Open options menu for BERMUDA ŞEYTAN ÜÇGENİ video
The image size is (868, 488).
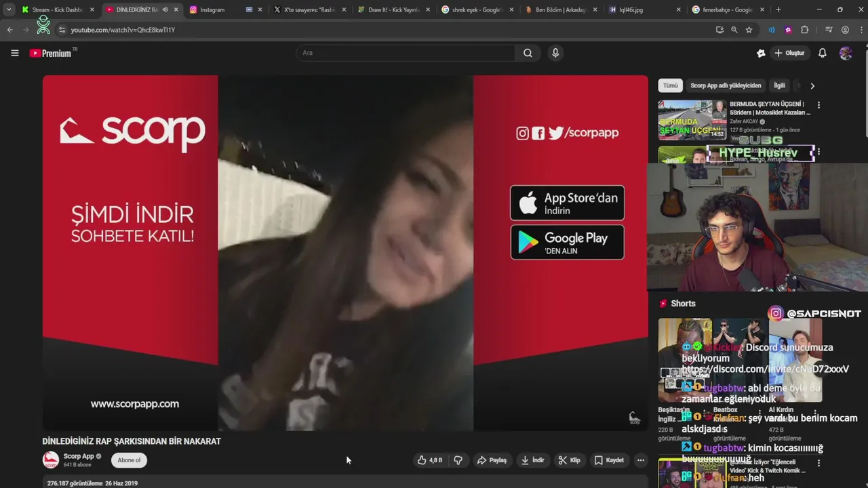pos(818,105)
